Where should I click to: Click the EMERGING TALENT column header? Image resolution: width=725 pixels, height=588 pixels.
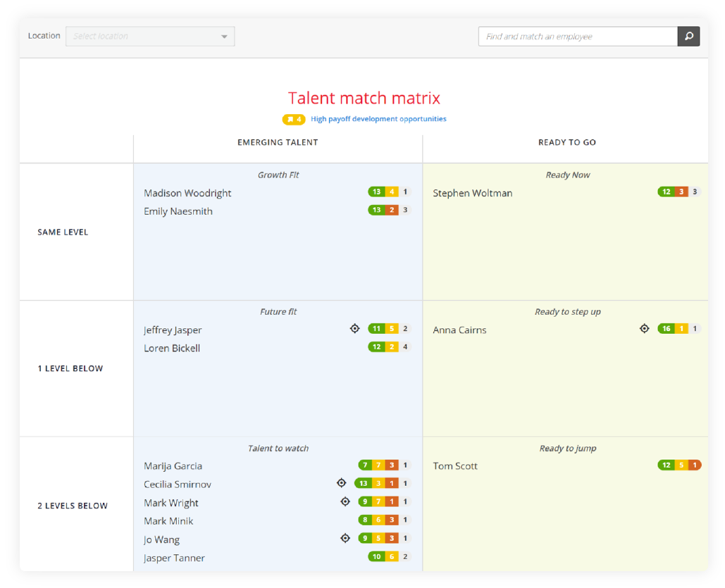[278, 142]
